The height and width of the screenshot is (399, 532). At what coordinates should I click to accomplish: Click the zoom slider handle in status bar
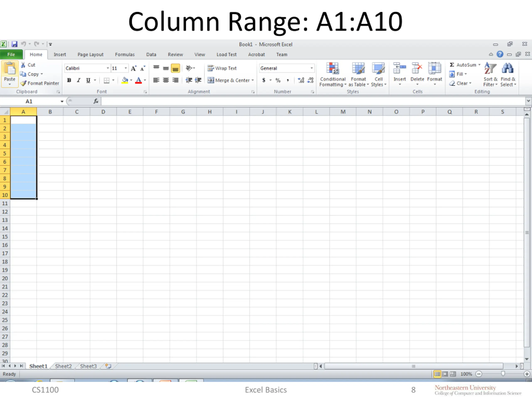tap(503, 374)
